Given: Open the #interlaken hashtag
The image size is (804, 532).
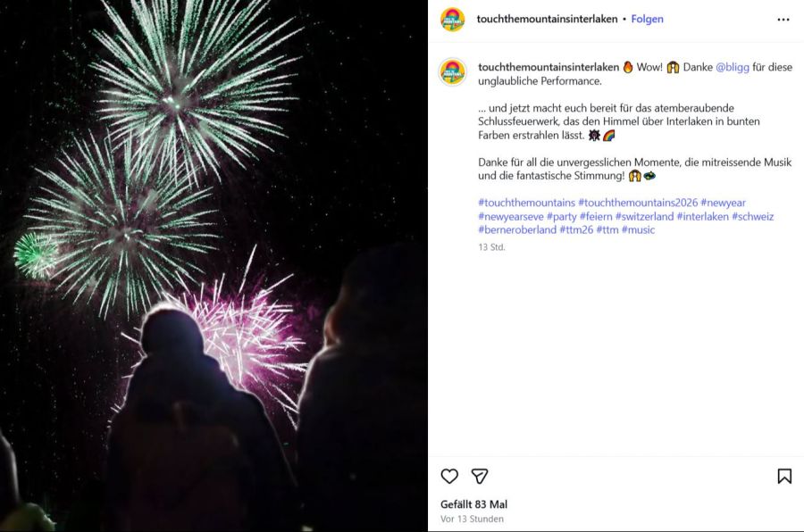Looking at the screenshot, I should pyautogui.click(x=702, y=216).
